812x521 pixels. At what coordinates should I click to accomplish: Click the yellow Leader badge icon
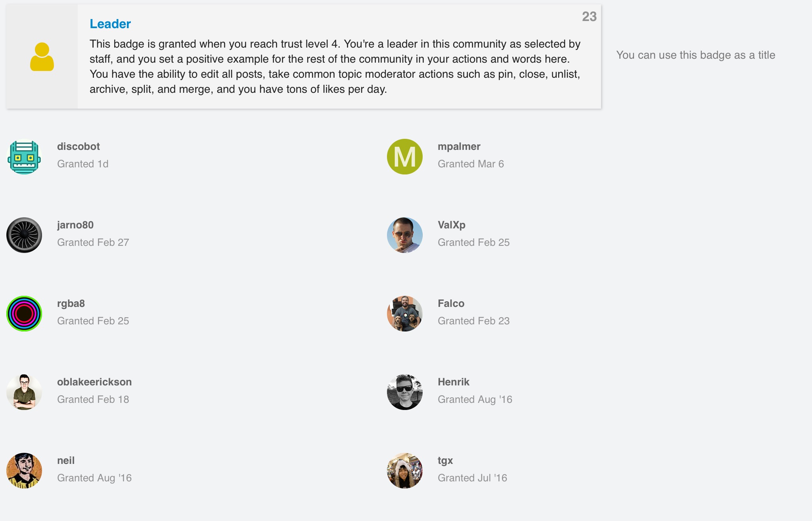click(x=42, y=57)
